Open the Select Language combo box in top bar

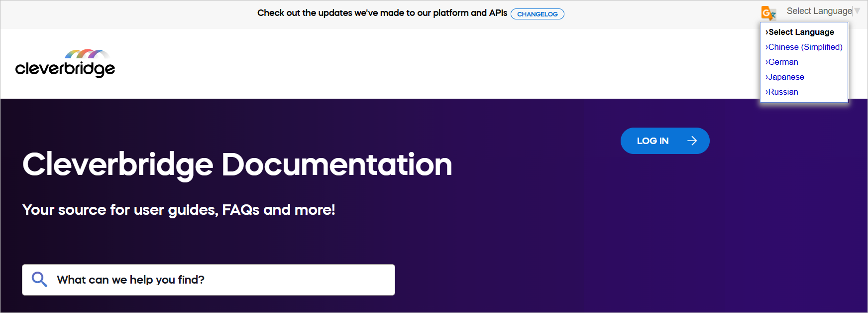click(819, 11)
